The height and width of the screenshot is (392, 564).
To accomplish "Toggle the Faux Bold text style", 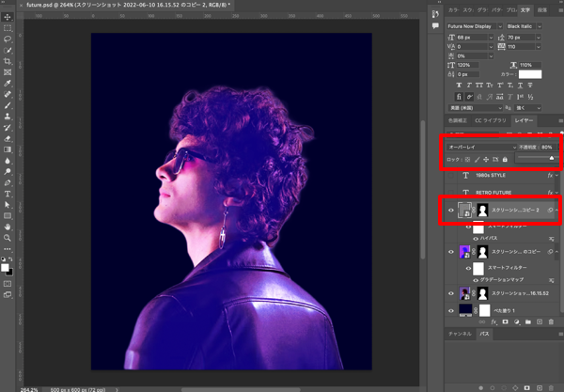I will 459,86.
